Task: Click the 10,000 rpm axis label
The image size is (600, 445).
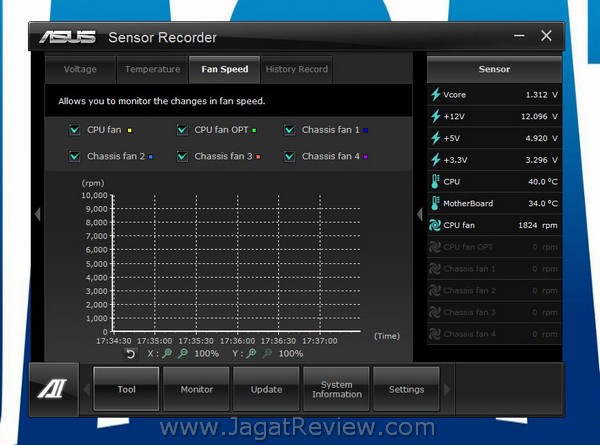Action: [94, 195]
